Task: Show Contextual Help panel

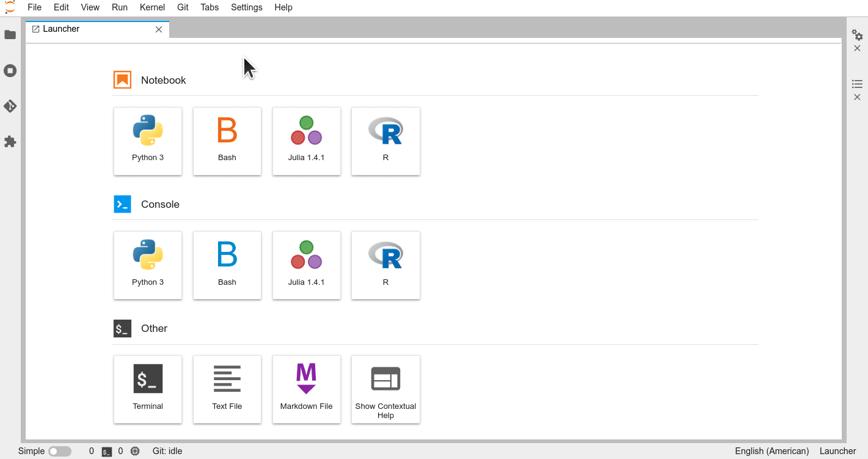Action: click(x=385, y=389)
